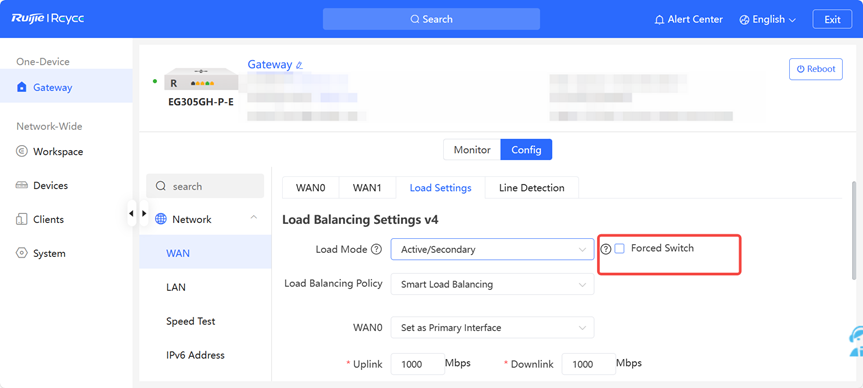Click the page vertical scrollbar
Viewport: 863px width, 388px height.
point(854,231)
